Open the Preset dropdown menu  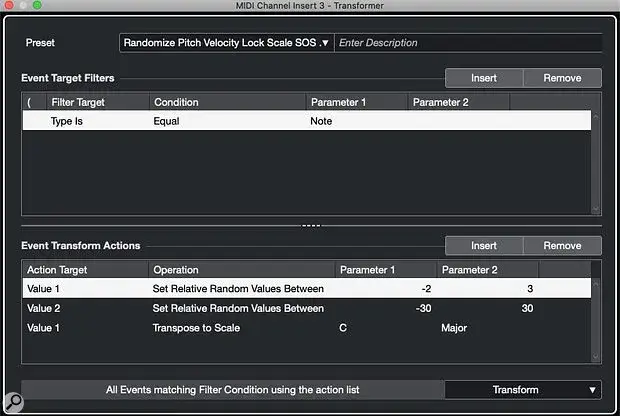click(225, 43)
